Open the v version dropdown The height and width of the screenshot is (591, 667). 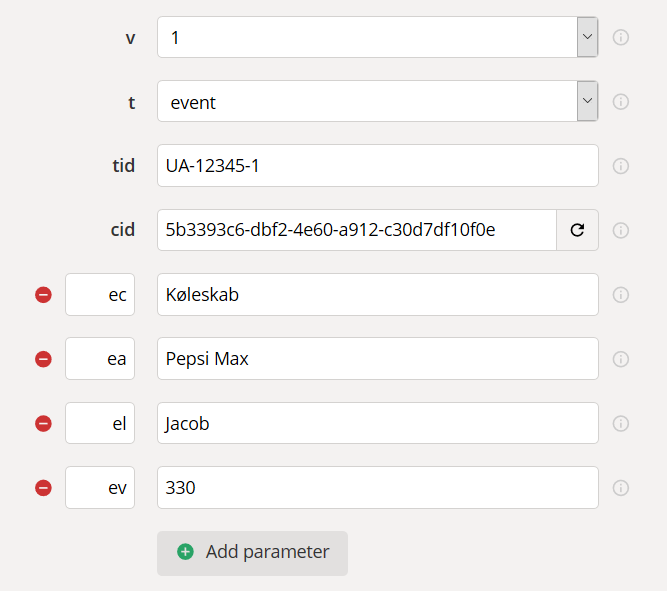(587, 38)
